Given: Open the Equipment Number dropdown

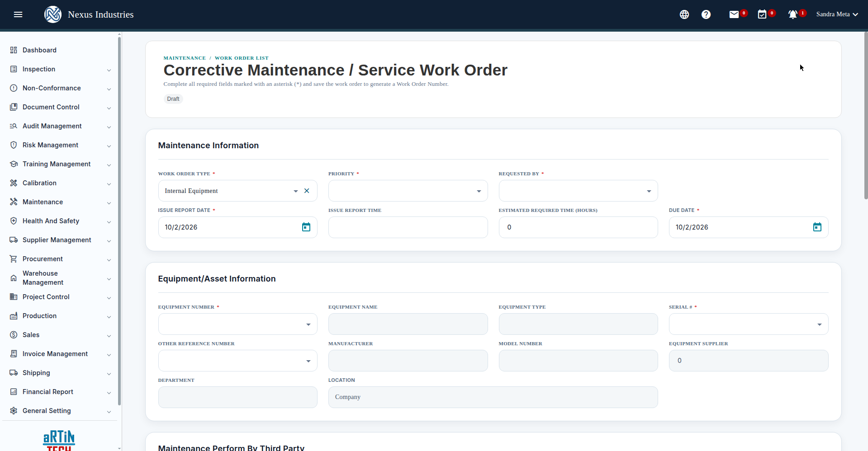Looking at the screenshot, I should tap(237, 324).
